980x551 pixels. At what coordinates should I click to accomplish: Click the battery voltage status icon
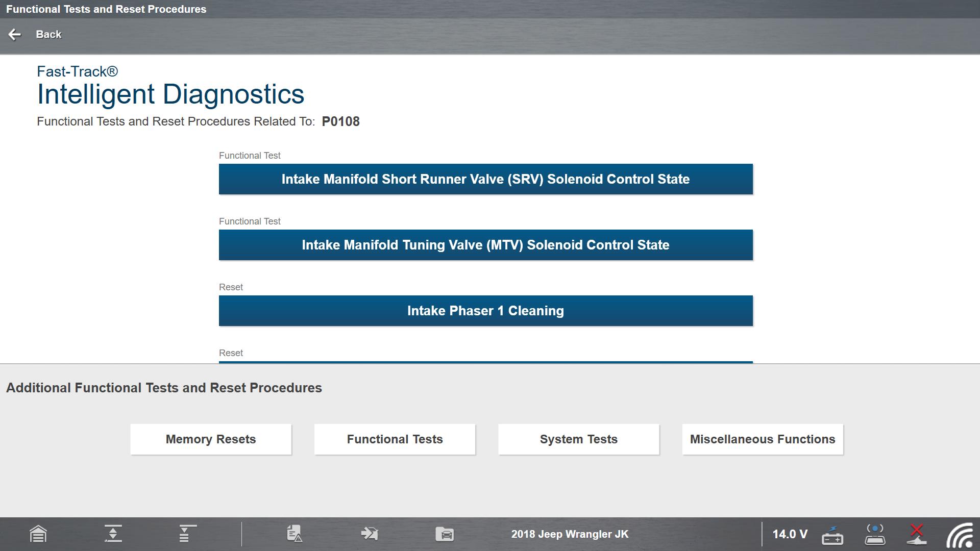(x=832, y=535)
